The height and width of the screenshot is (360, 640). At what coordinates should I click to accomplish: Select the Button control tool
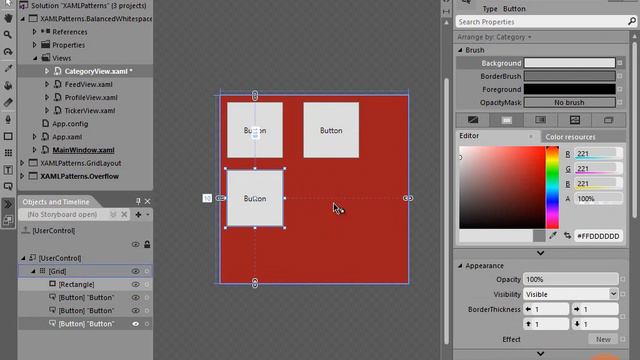coord(8,187)
